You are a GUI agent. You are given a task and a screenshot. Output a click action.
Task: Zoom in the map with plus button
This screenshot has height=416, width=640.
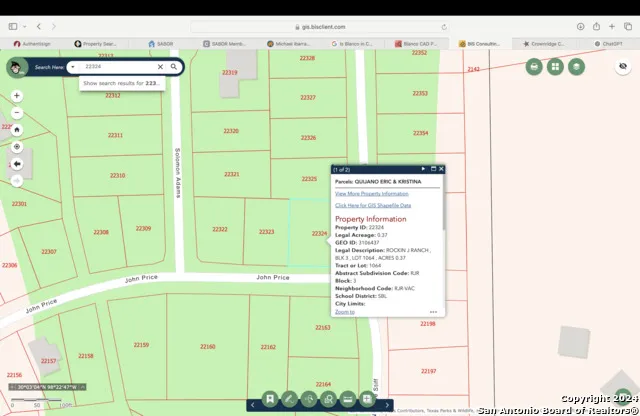(x=17, y=96)
